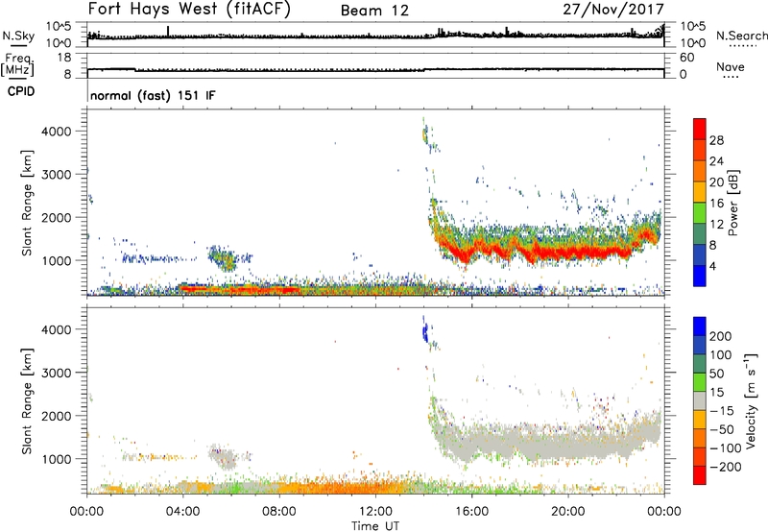
Task: Click the '00:00' tick at the left end of the time axis
Action: [87, 512]
